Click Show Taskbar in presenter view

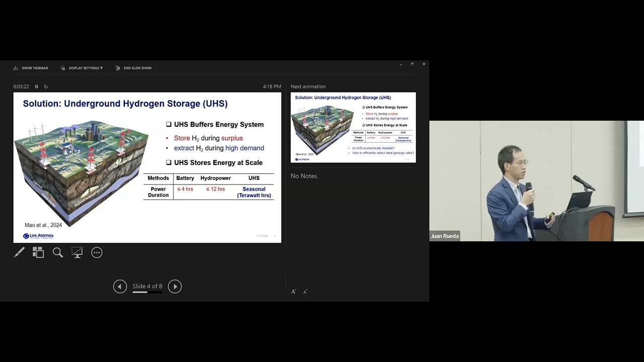[x=31, y=68]
